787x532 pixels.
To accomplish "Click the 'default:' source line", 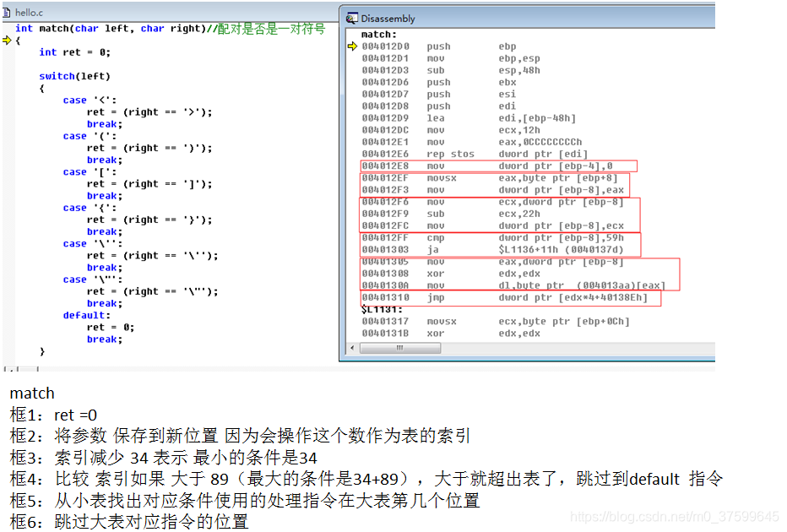I will tap(87, 316).
